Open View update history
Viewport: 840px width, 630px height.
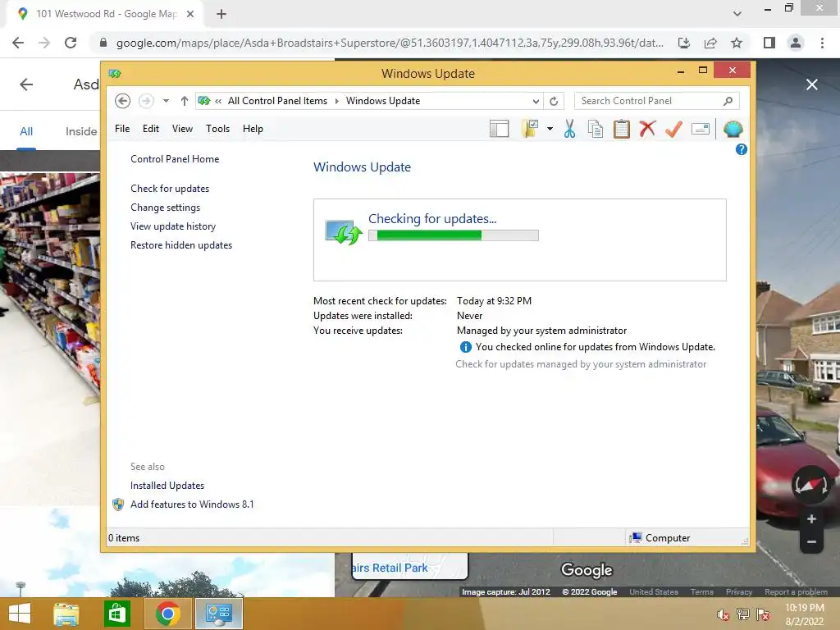(x=173, y=226)
